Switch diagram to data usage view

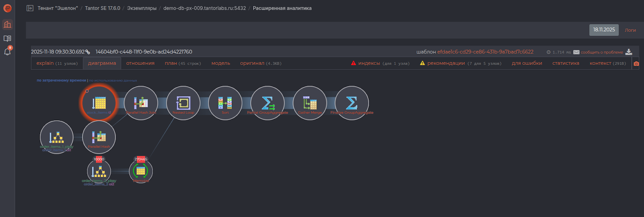point(113,81)
